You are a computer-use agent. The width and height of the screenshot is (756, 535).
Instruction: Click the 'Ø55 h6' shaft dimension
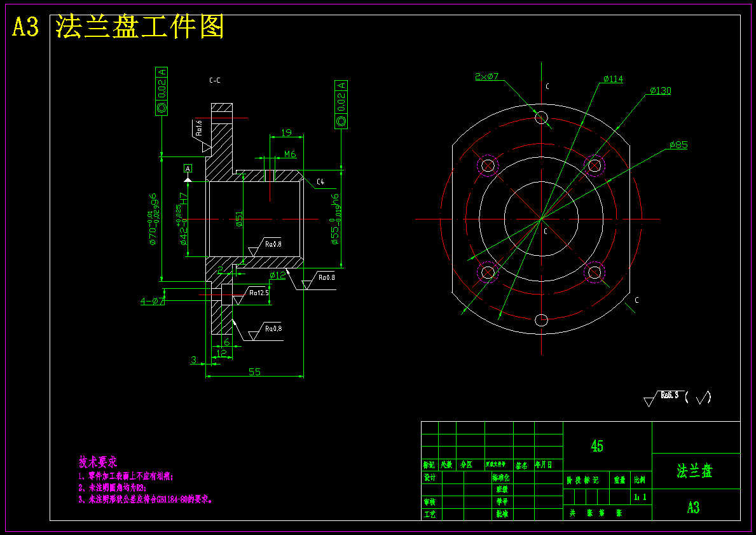tap(335, 219)
